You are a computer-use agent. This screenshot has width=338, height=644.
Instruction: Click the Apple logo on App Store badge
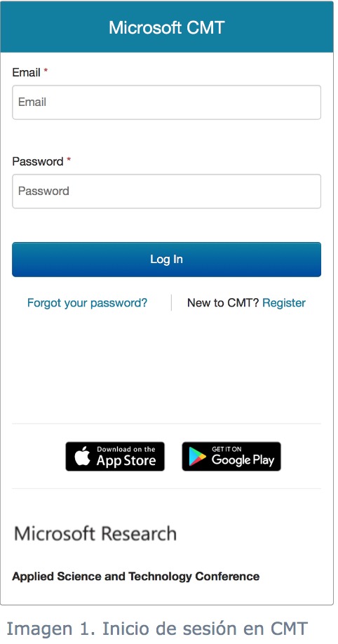[83, 457]
